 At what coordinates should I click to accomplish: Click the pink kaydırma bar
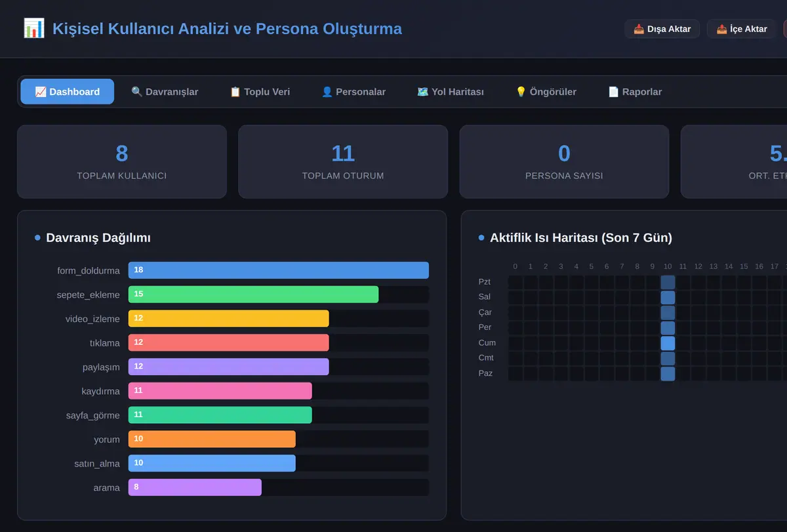220,391
